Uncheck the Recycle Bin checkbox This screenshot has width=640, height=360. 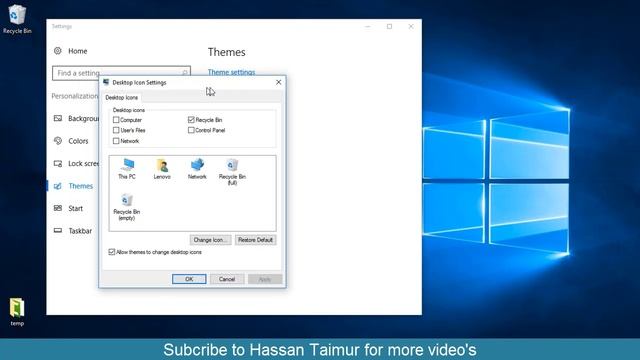pyautogui.click(x=191, y=120)
